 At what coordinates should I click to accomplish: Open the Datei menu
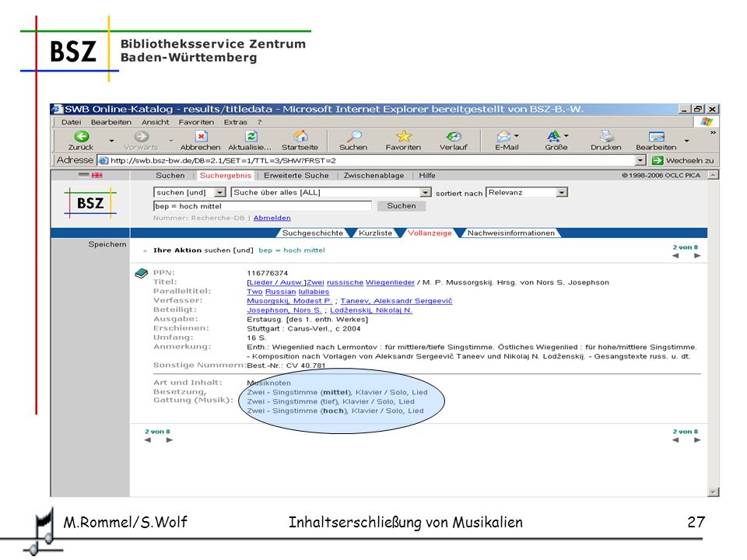(71, 122)
